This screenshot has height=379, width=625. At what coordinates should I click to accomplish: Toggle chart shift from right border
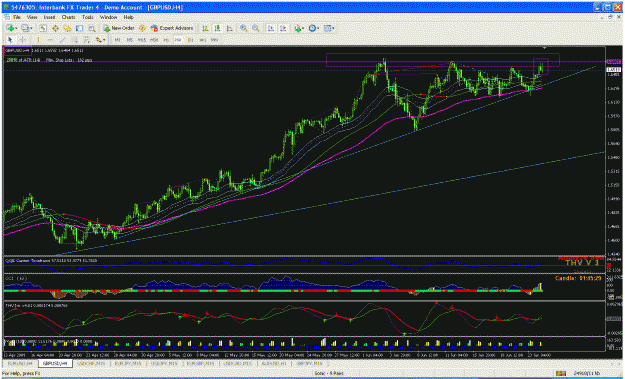[283, 28]
